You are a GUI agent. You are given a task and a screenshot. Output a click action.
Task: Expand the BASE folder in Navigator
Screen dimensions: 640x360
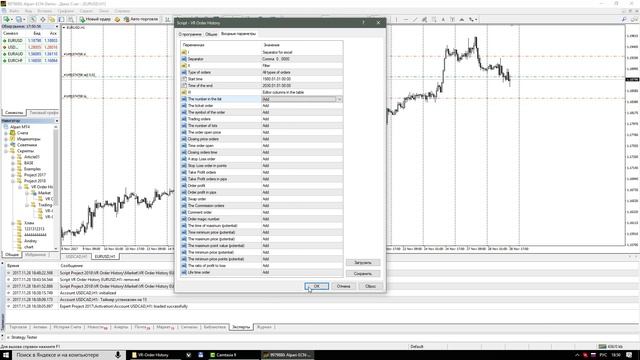pyautogui.click(x=13, y=163)
